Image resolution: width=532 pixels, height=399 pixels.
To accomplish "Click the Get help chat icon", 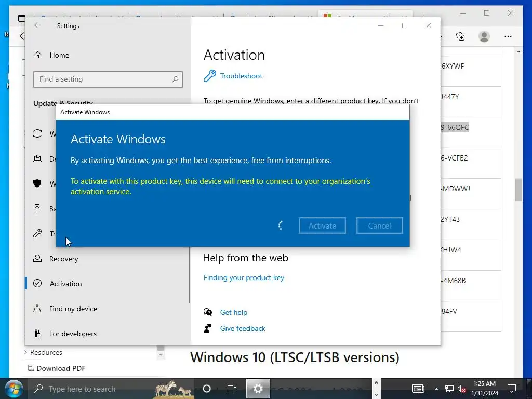I will [x=208, y=312].
